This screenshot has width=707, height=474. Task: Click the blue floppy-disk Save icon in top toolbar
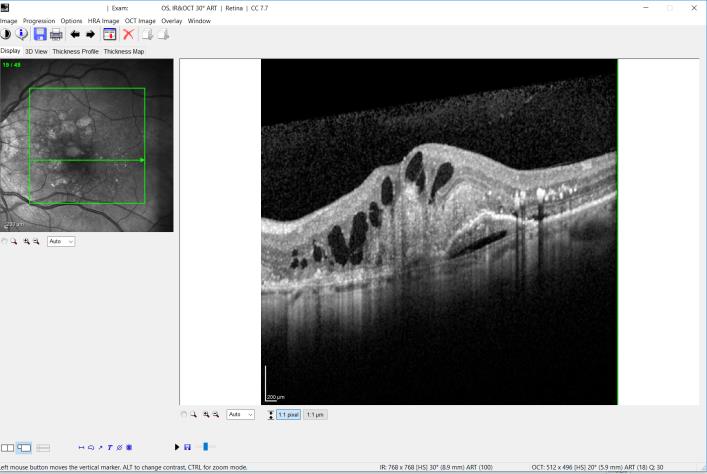click(x=40, y=34)
